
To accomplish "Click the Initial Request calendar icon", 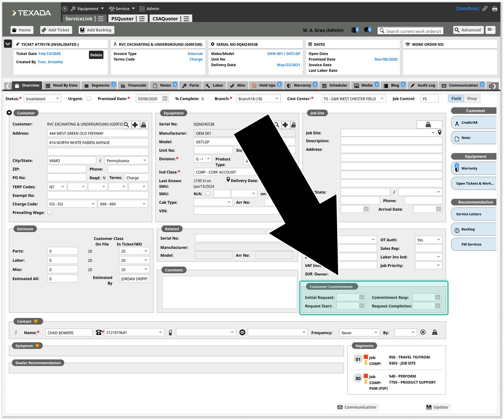I will pos(362,297).
